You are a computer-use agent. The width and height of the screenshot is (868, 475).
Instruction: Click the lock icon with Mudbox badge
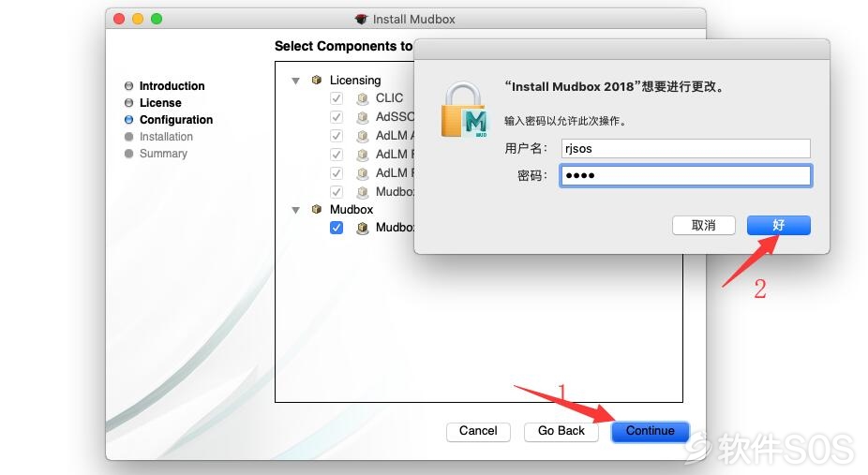(464, 110)
